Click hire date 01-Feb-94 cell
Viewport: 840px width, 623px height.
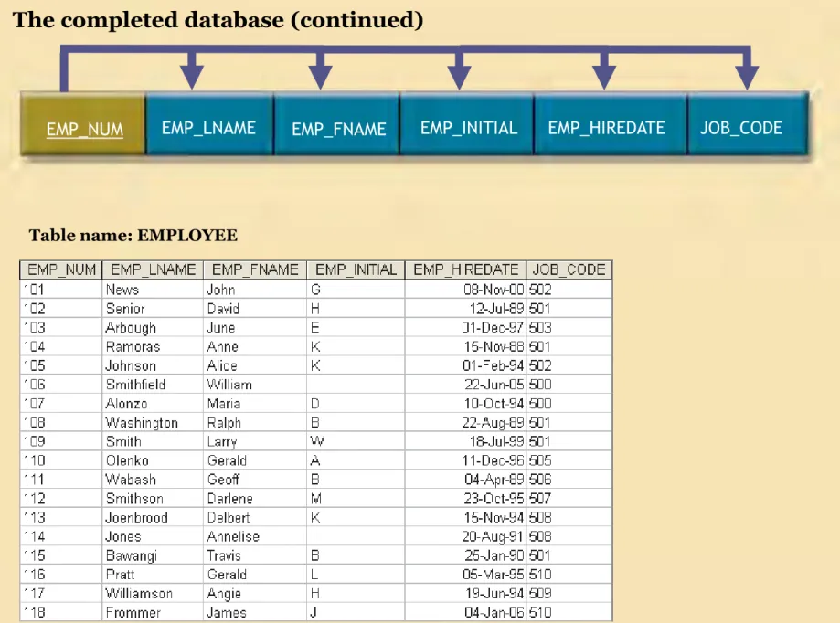pyautogui.click(x=465, y=365)
